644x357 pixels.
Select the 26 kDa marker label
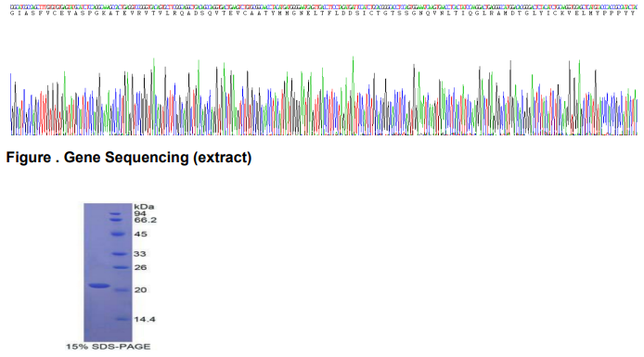140,267
